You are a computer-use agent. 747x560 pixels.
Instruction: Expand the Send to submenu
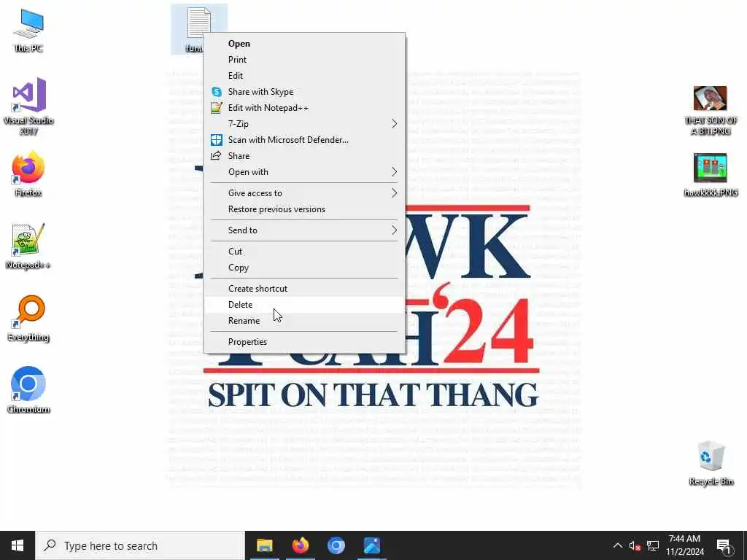click(x=304, y=230)
